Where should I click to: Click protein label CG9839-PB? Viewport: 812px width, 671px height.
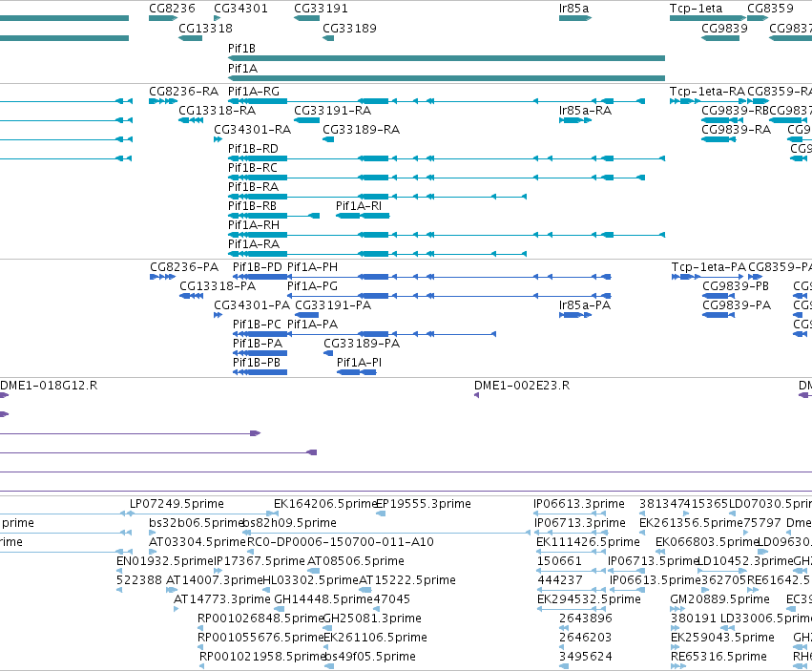point(736,286)
